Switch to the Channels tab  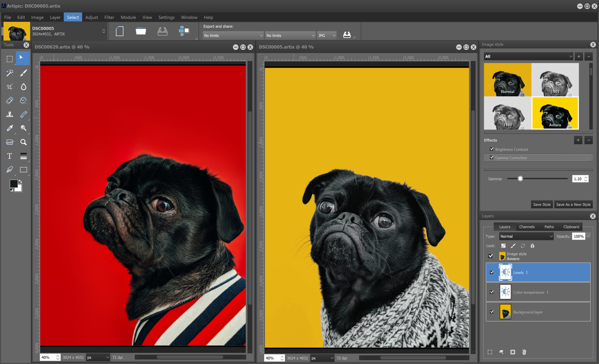point(527,227)
